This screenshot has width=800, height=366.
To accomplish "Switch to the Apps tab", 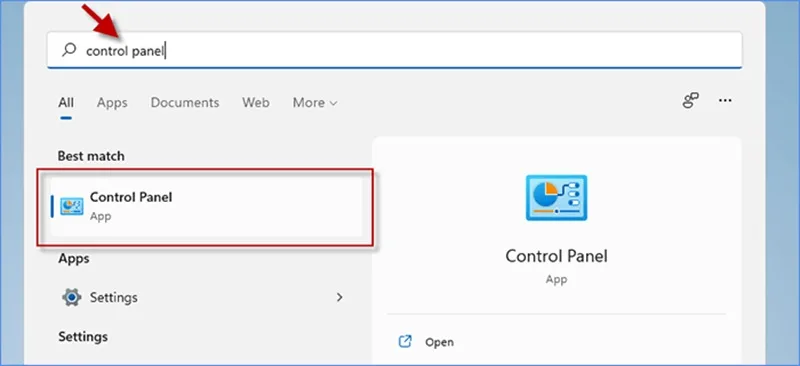I will (112, 103).
